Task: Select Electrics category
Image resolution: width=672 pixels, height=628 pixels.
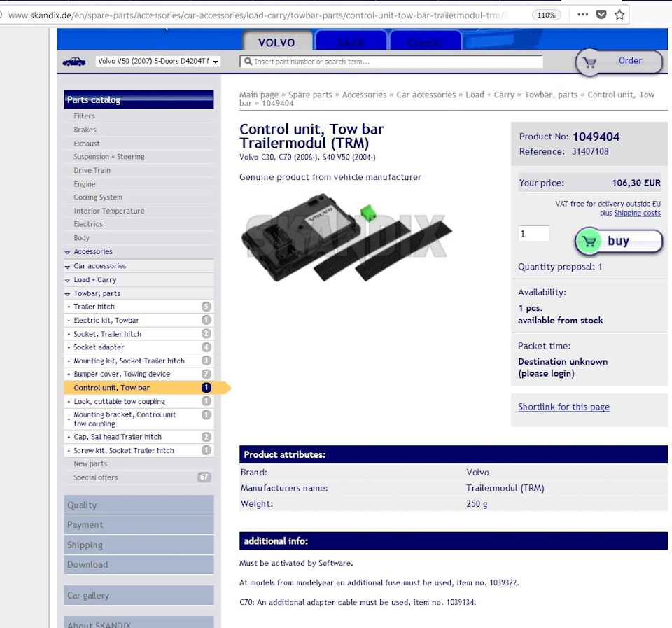Action: (x=88, y=224)
